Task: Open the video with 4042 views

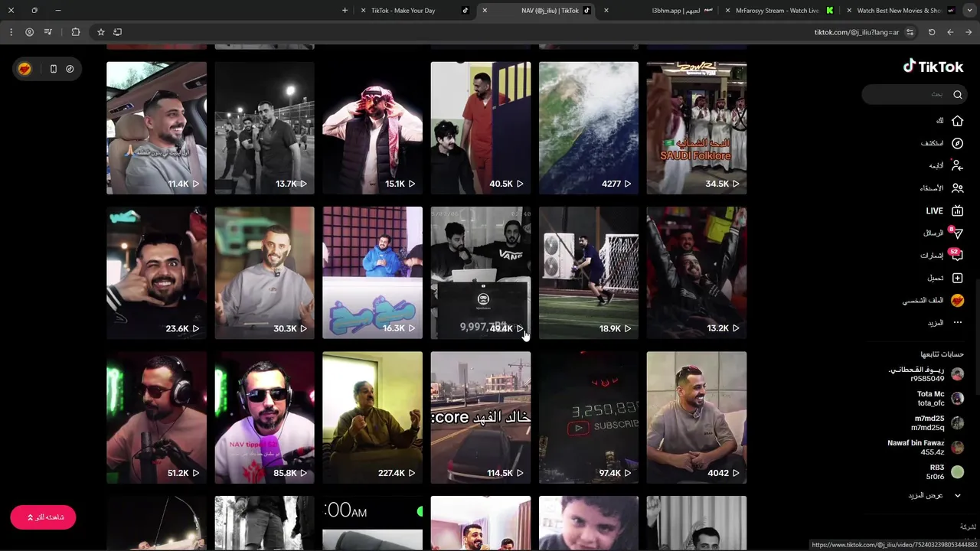Action: pyautogui.click(x=696, y=417)
